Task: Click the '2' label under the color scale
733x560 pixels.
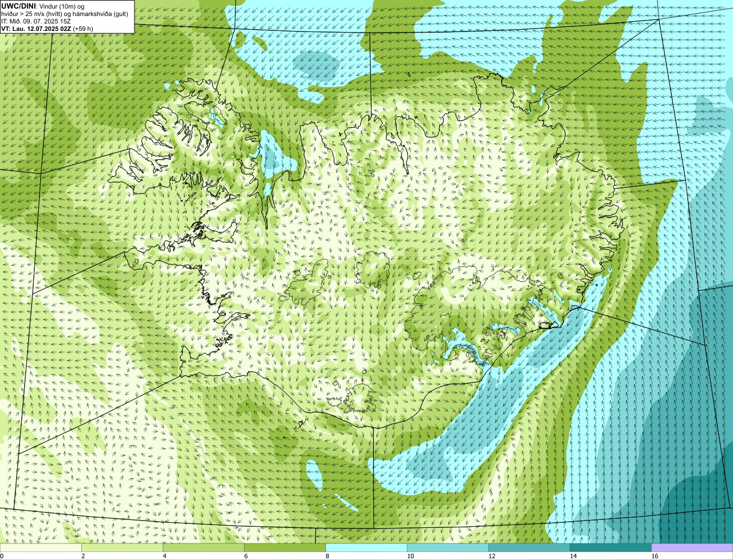Action: [x=83, y=556]
